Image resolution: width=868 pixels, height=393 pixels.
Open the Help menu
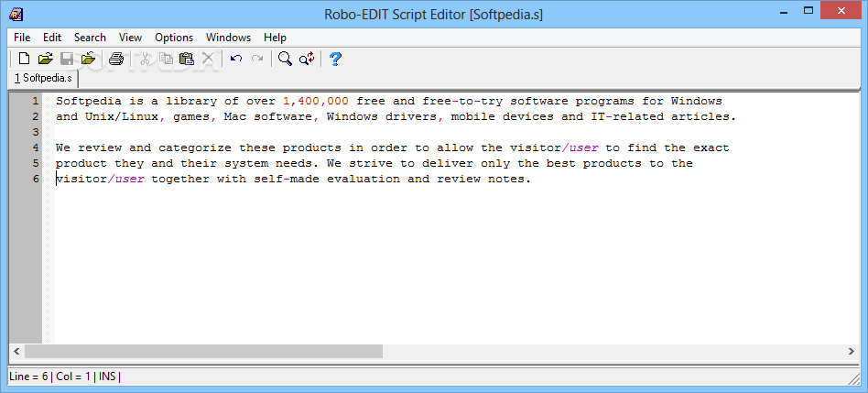(275, 37)
